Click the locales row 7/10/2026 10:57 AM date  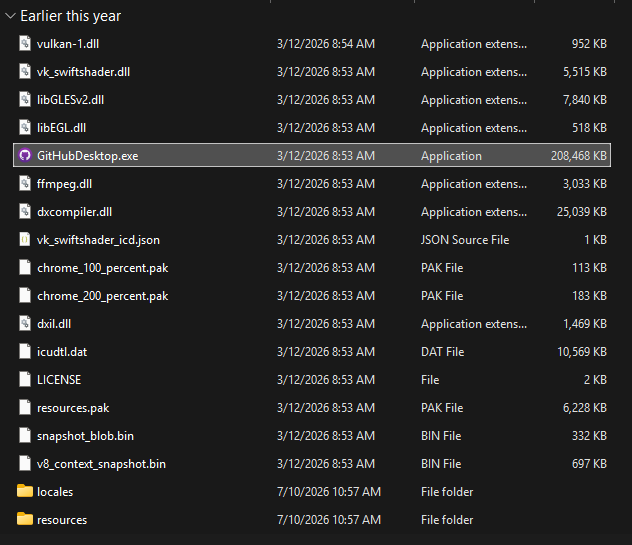tap(329, 492)
